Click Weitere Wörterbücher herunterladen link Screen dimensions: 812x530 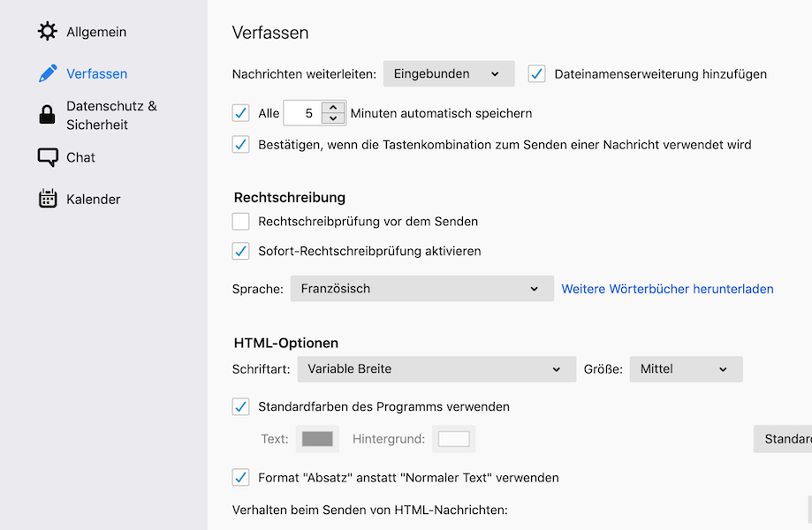click(x=667, y=289)
